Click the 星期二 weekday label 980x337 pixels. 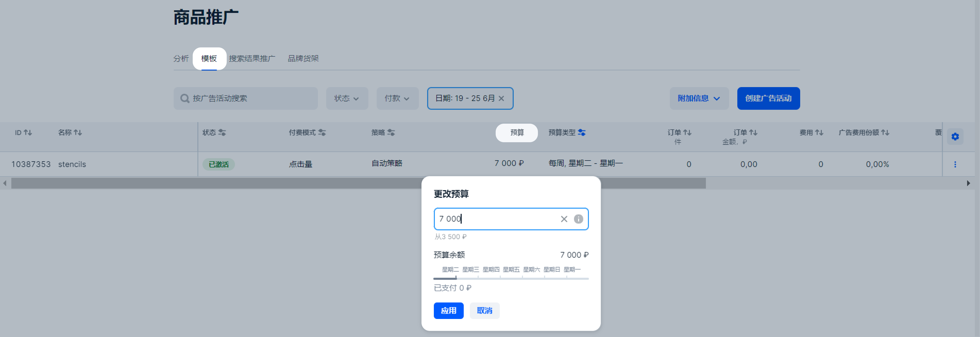(x=450, y=270)
